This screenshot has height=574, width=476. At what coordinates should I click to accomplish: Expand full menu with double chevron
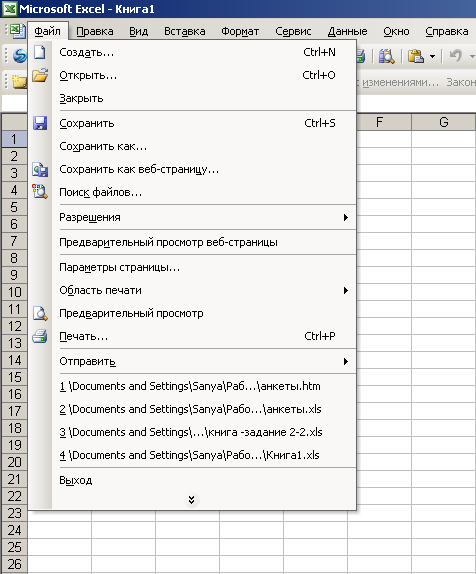[x=191, y=500]
